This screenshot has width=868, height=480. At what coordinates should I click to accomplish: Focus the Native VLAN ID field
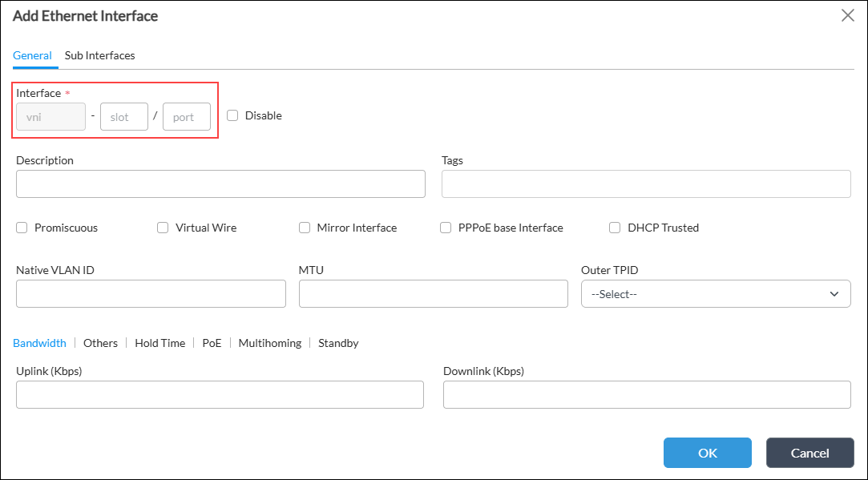151,294
